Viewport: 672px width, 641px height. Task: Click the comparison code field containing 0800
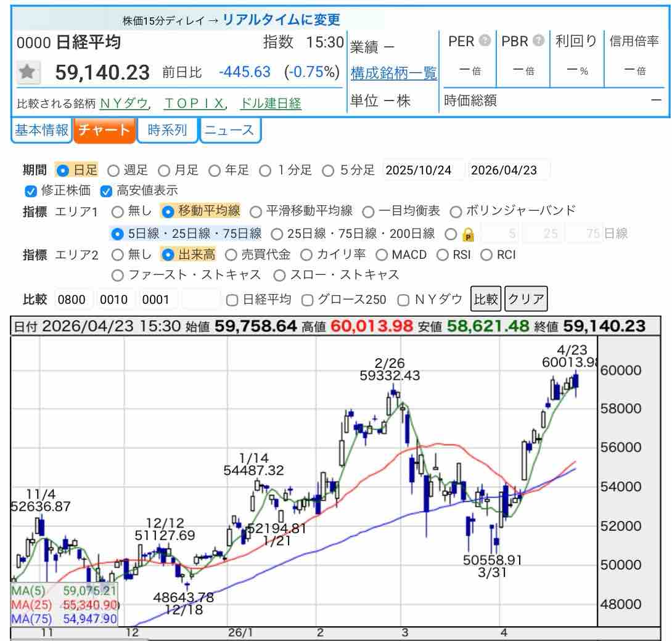pos(74,300)
